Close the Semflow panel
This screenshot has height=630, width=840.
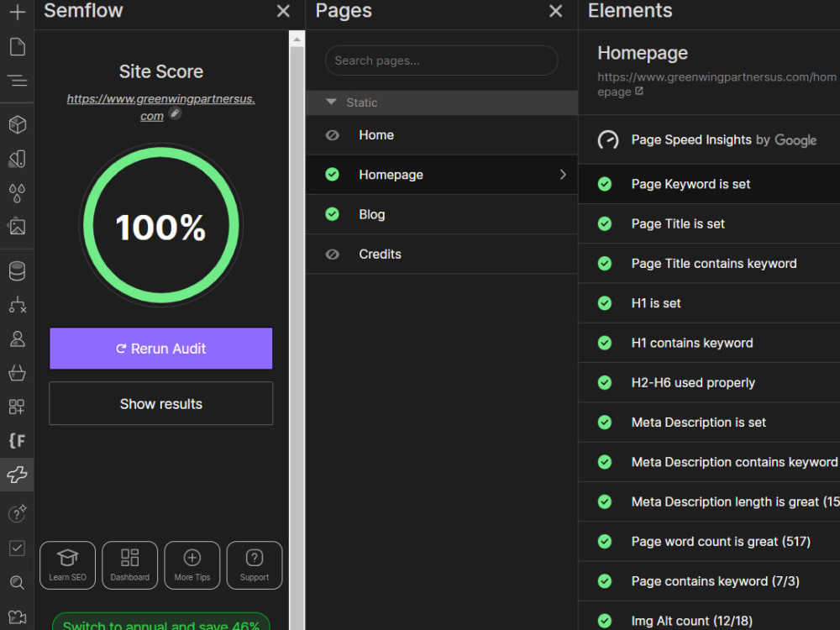(x=283, y=11)
